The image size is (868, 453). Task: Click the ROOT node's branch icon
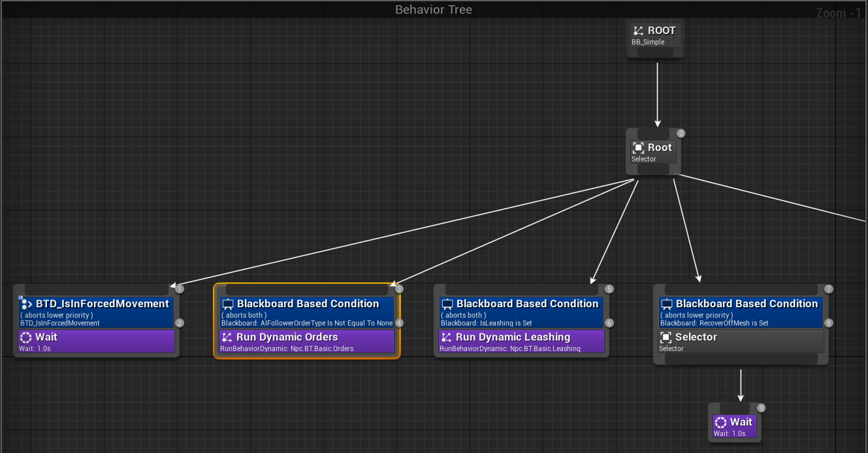pos(638,31)
